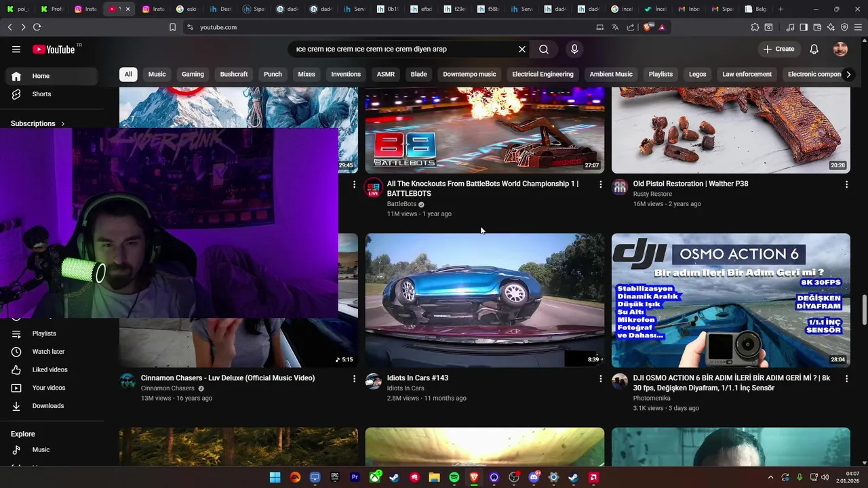The height and width of the screenshot is (488, 868).
Task: Open the DJI Osmo Action 6 thumbnail
Action: (x=731, y=300)
